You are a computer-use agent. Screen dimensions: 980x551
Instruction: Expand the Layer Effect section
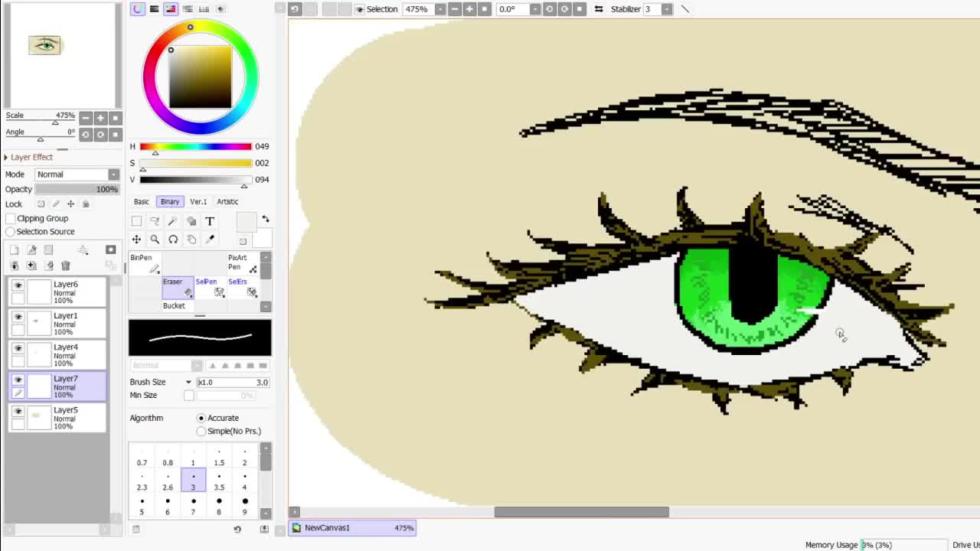click(x=31, y=158)
